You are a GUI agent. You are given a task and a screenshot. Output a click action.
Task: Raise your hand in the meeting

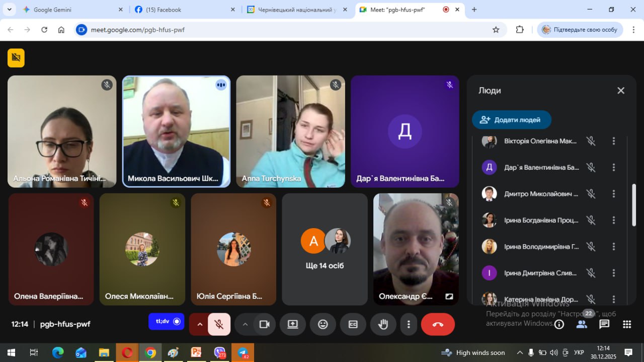(x=383, y=324)
